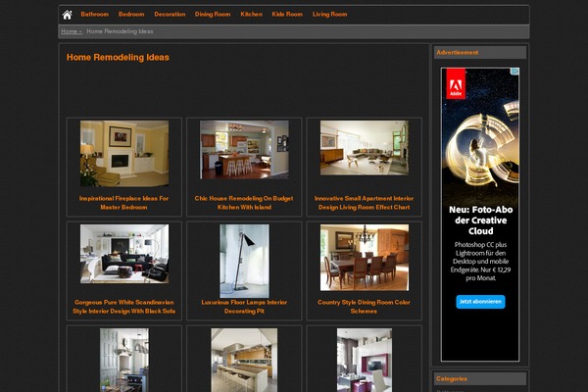Screen dimensions: 588x392
Task: Open the country dining room thumbnail
Action: click(x=365, y=258)
